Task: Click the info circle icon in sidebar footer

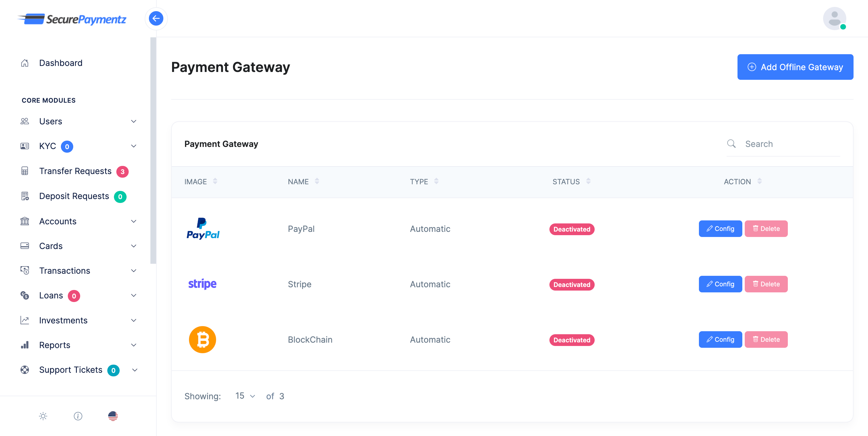Action: 78,416
